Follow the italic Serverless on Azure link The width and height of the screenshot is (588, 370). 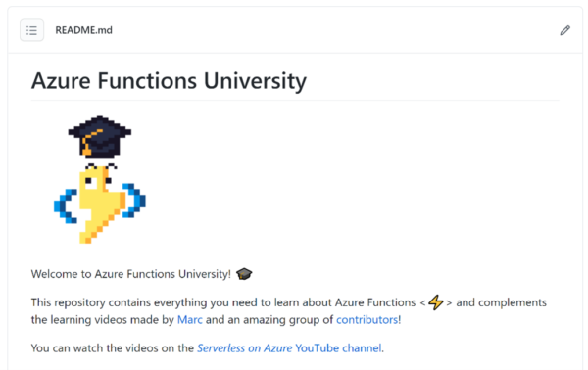[x=244, y=348]
